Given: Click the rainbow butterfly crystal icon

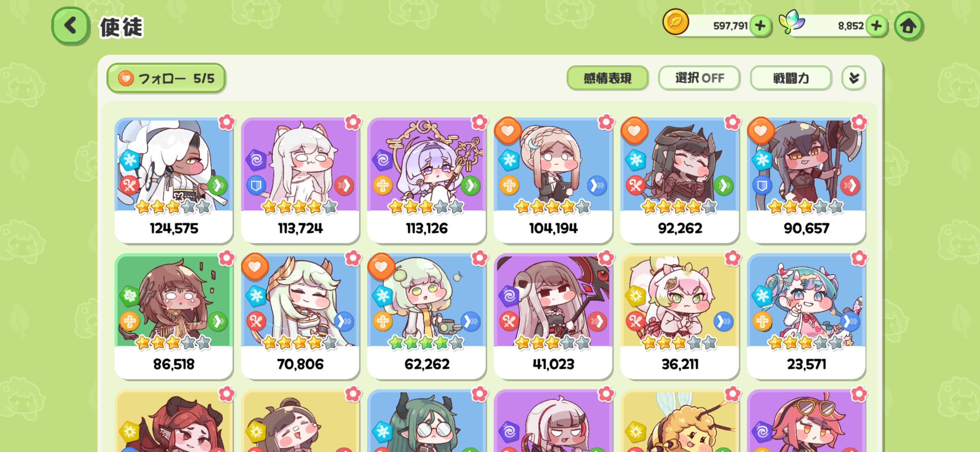Looking at the screenshot, I should point(792,22).
